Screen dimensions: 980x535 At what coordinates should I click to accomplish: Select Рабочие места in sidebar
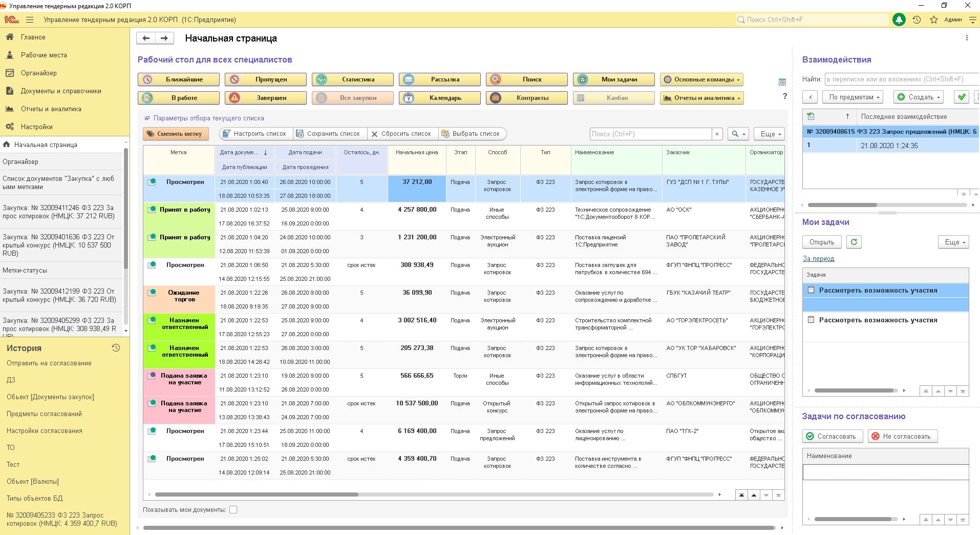tap(44, 55)
